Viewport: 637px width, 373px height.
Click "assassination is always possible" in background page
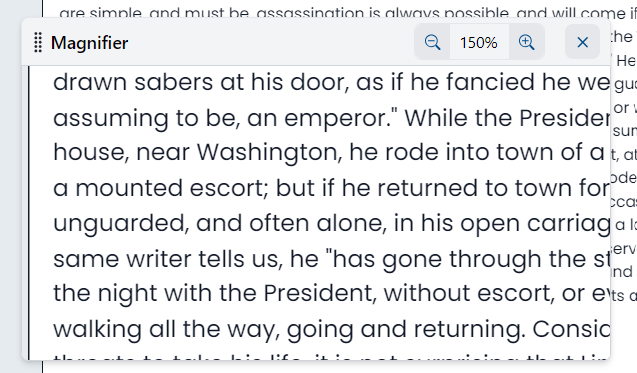(382, 13)
